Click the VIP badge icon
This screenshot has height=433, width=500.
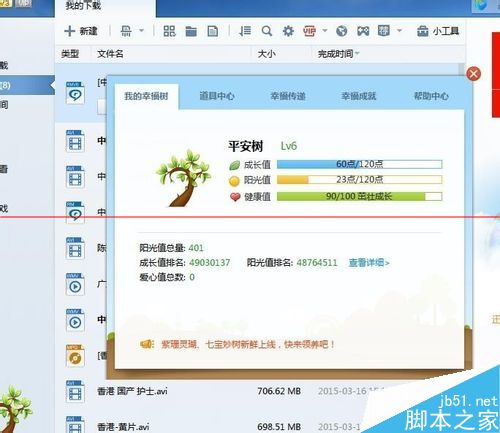[309, 31]
